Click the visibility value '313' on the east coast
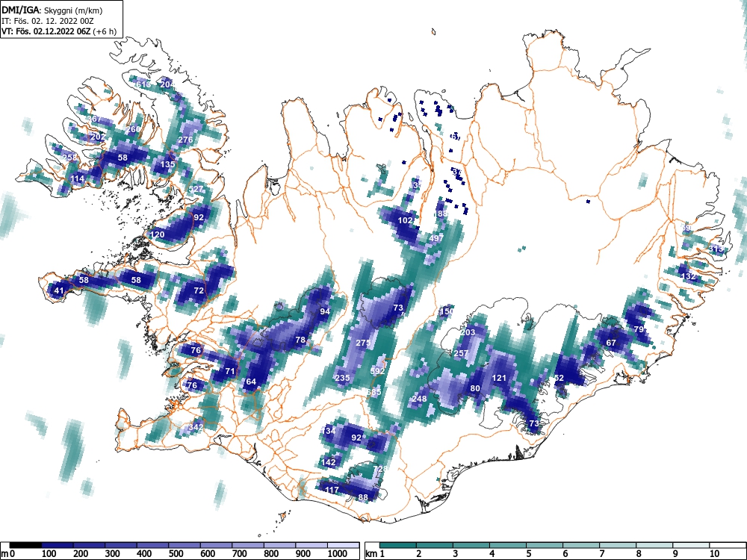The image size is (747, 560). coord(716,249)
